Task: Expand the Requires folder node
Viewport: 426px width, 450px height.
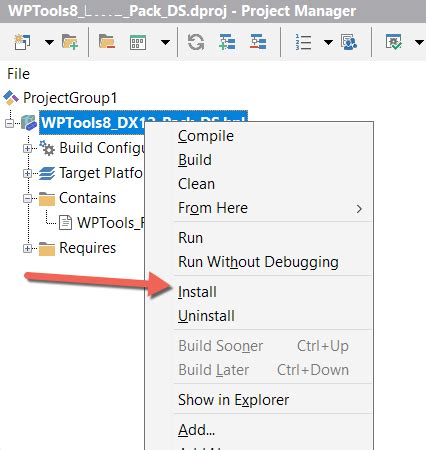Action: pyautogui.click(x=28, y=248)
